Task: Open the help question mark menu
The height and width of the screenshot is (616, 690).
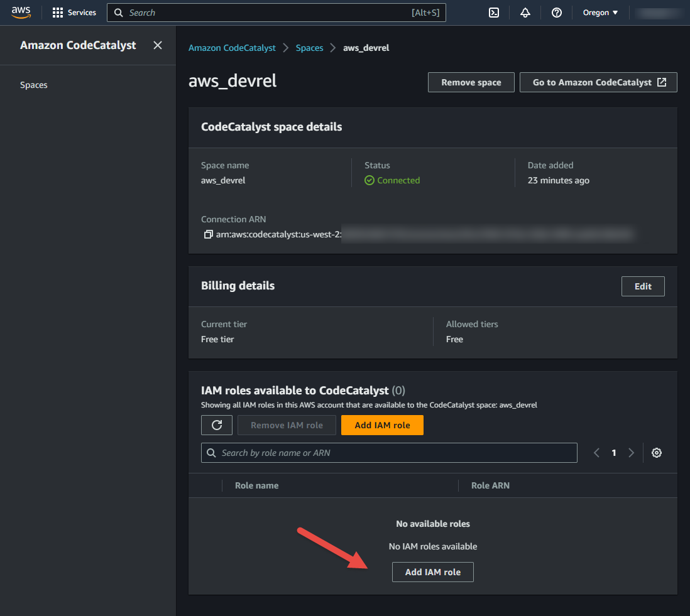Action: click(556, 13)
